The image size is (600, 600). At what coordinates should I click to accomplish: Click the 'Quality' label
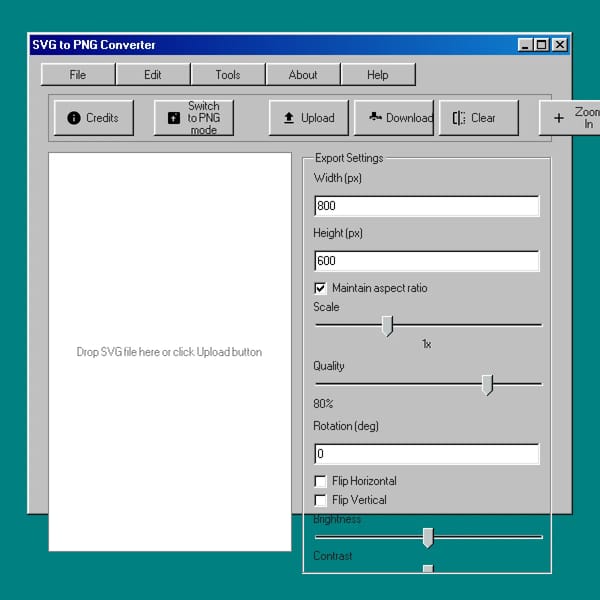(x=329, y=366)
